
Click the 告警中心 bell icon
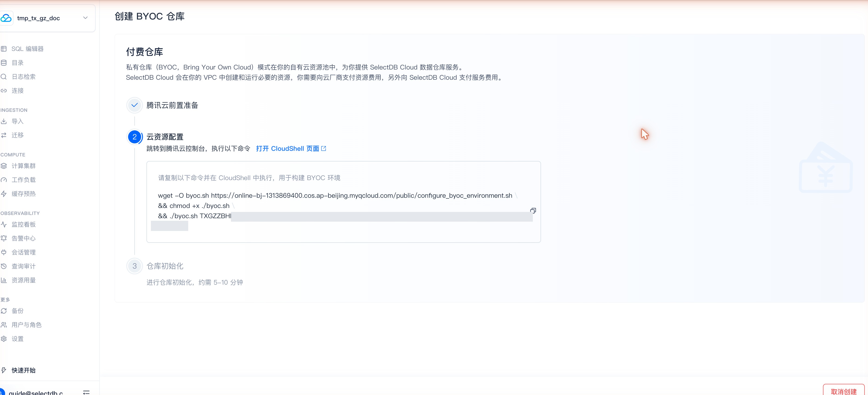coord(4,238)
